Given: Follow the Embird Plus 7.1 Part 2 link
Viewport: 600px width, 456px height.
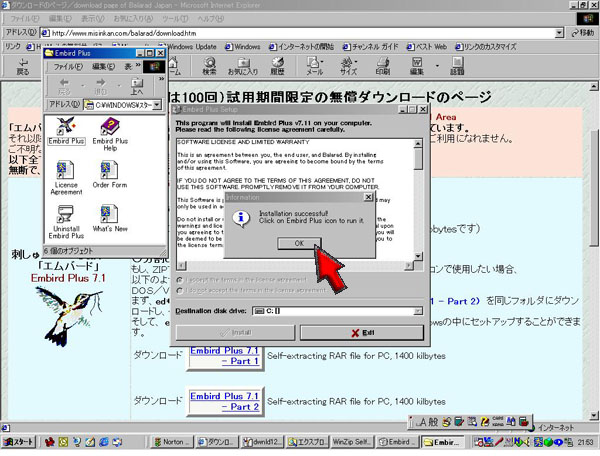Looking at the screenshot, I should [224, 401].
